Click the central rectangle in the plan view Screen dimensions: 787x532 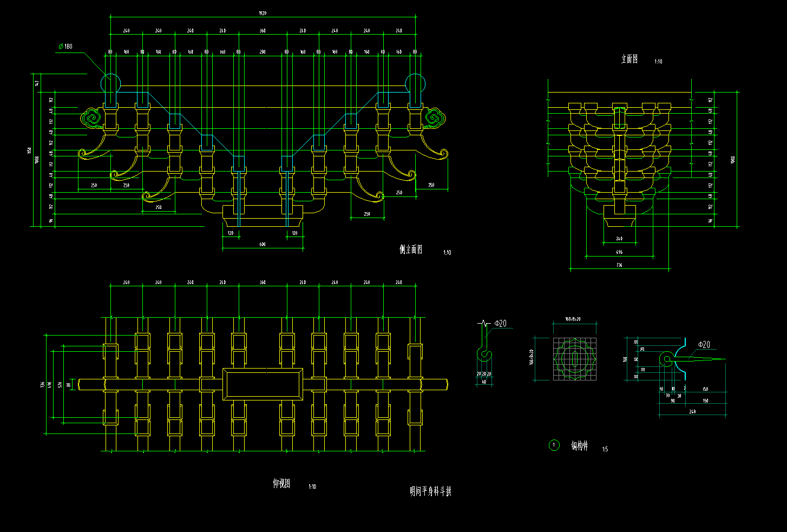pyautogui.click(x=263, y=384)
